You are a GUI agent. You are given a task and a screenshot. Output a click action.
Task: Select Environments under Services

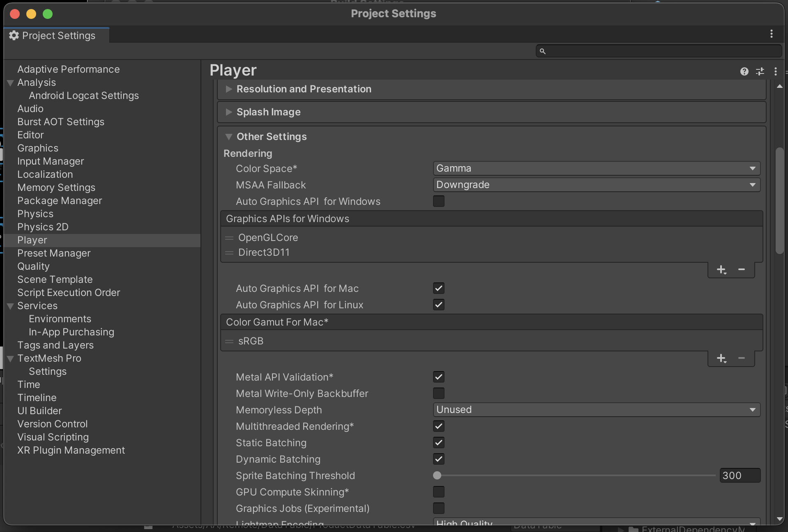tap(60, 319)
